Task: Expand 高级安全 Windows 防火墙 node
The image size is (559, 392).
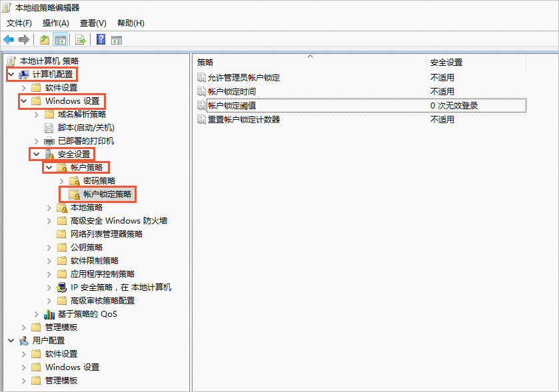Action: tap(49, 221)
